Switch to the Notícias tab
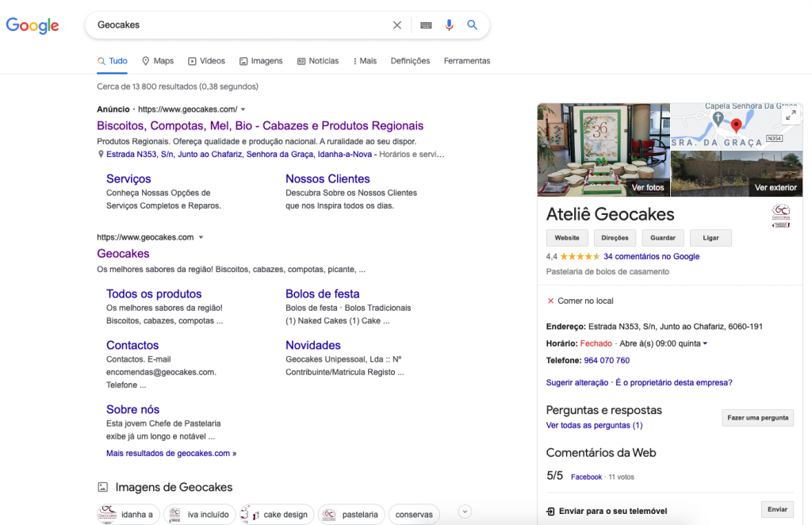This screenshot has width=812, height=525. (318, 61)
